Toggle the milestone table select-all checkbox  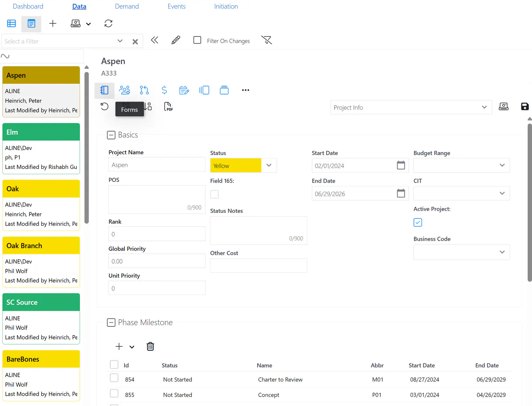(114, 364)
